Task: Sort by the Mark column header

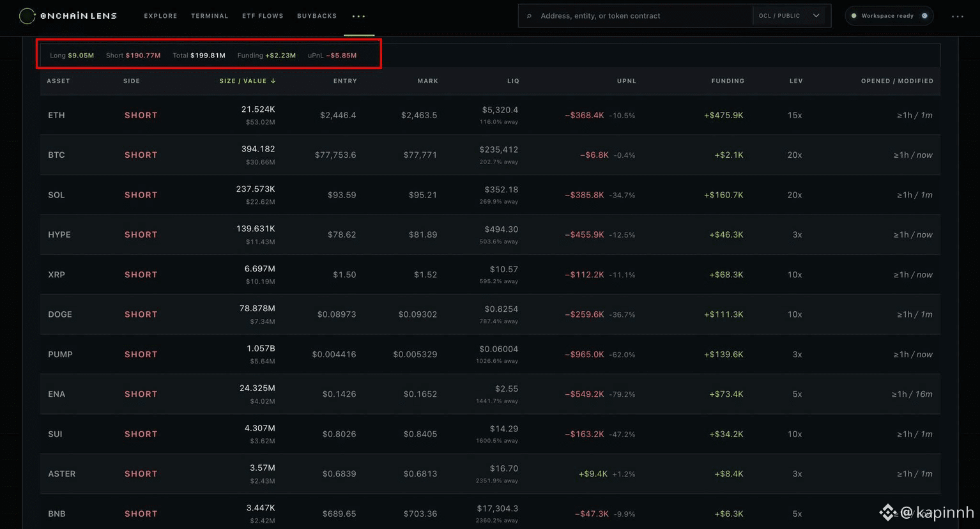Action: (x=428, y=81)
